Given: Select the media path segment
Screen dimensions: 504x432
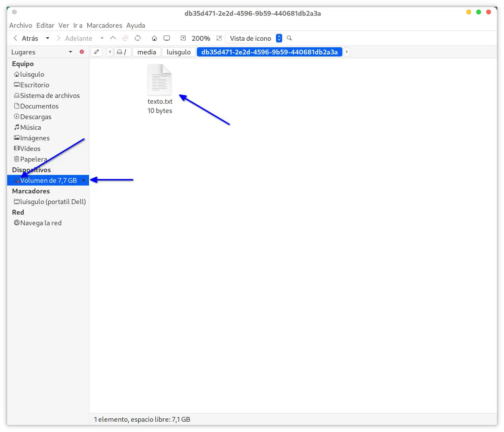Looking at the screenshot, I should point(147,52).
